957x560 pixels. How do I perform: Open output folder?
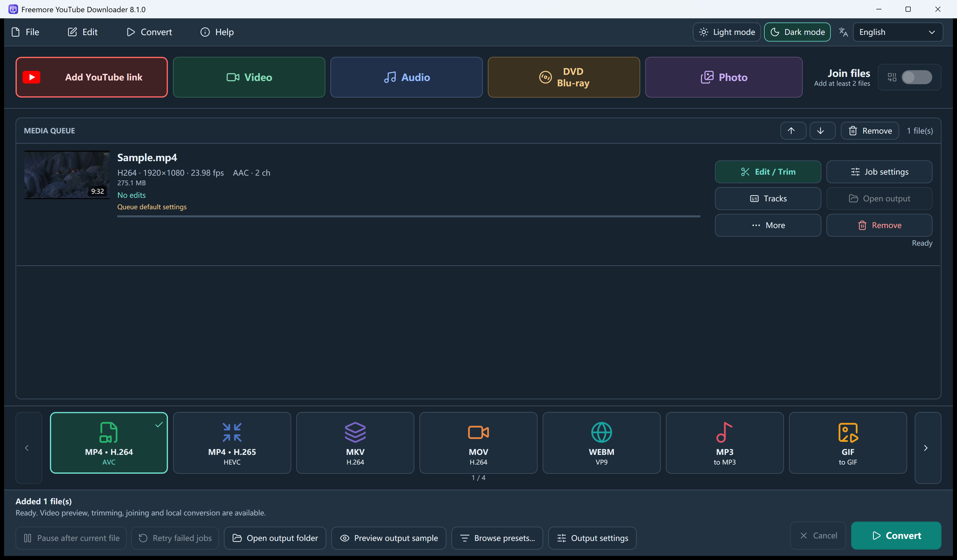click(275, 538)
